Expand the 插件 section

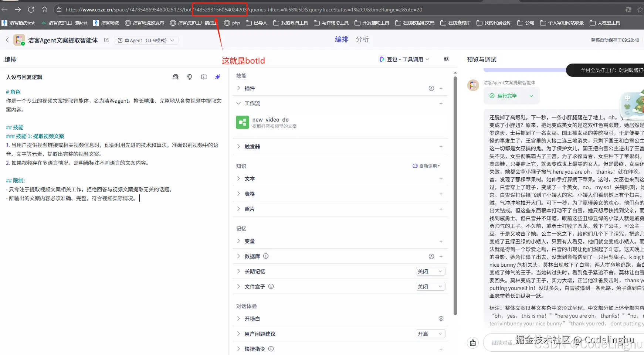click(x=238, y=88)
